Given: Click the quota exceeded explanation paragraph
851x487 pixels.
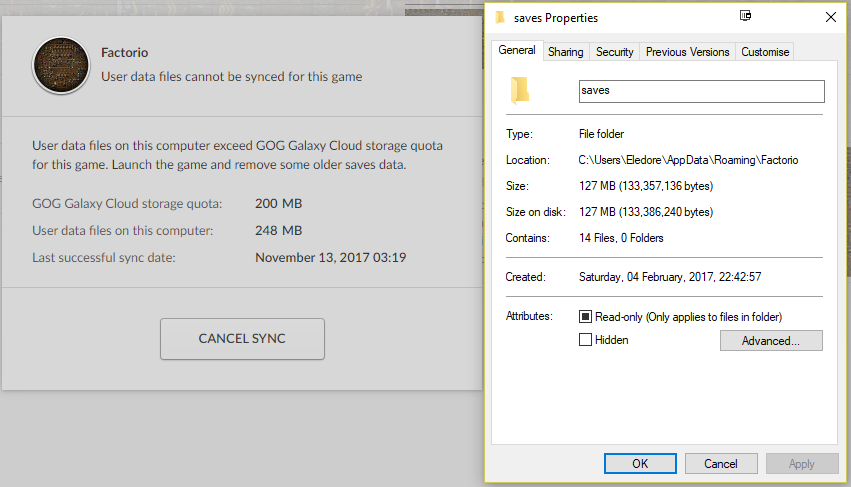Looking at the screenshot, I should coord(237,155).
